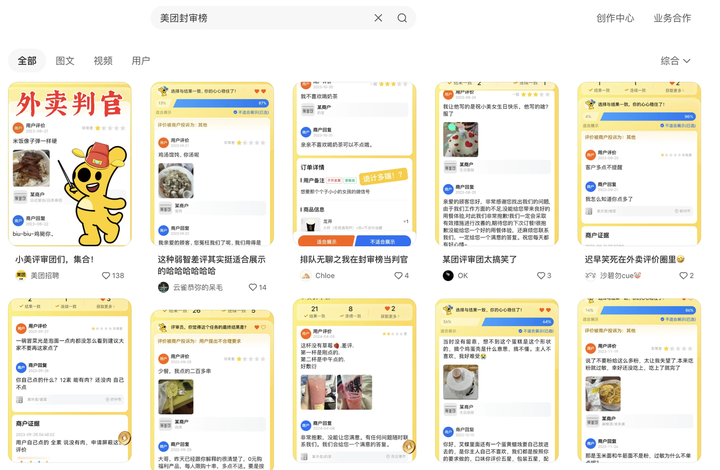Image resolution: width=720 pixels, height=470 pixels.
Task: Open the heart cake review card image
Action: tap(497, 164)
